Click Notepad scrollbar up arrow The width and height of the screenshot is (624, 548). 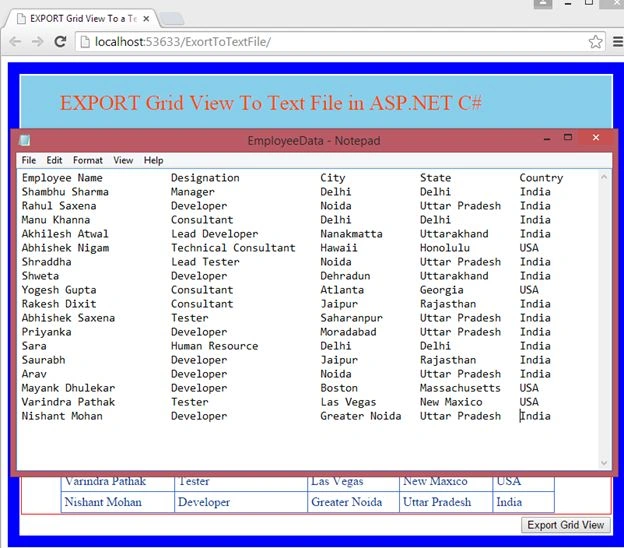(x=604, y=177)
